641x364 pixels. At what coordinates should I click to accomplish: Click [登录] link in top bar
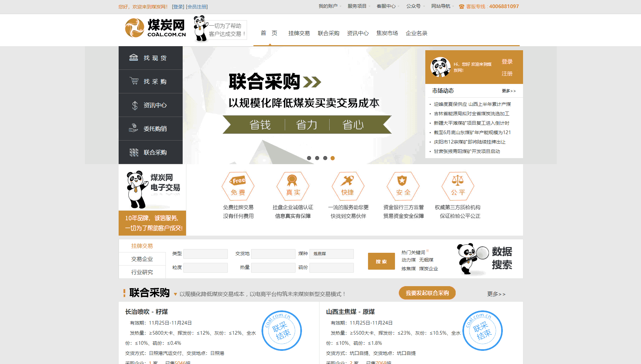178,7
